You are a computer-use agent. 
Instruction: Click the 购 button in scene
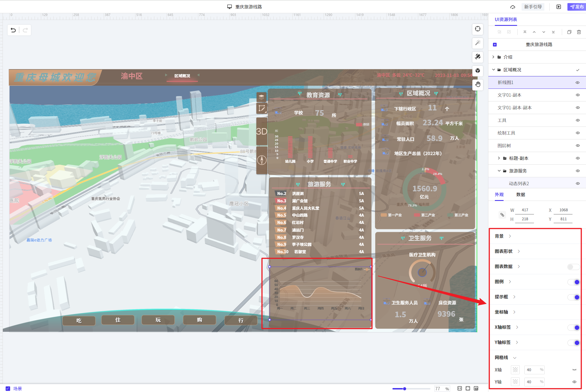199,320
